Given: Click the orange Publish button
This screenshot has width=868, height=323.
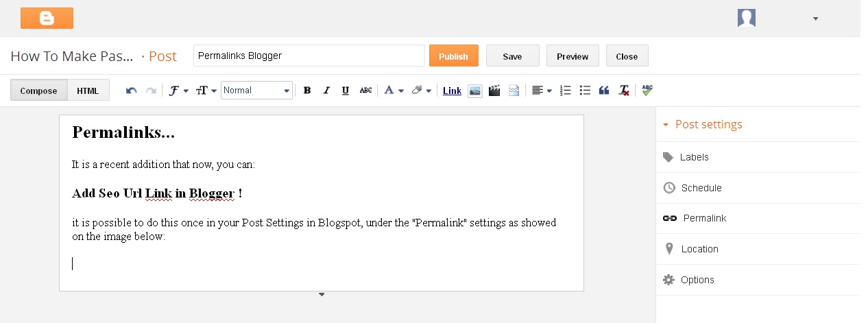Looking at the screenshot, I should click(453, 56).
